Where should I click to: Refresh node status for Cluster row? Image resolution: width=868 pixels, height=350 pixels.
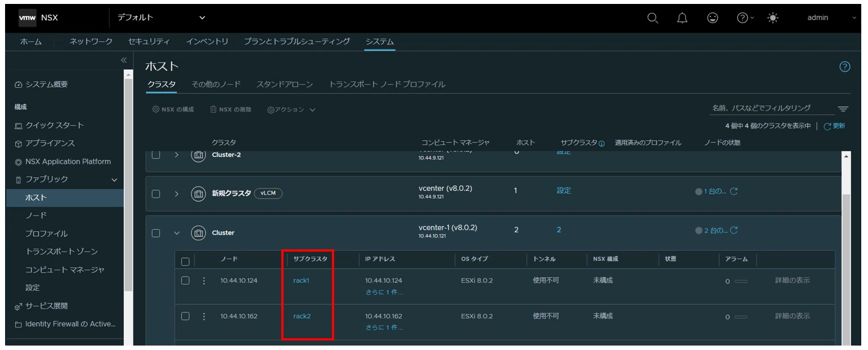(734, 231)
